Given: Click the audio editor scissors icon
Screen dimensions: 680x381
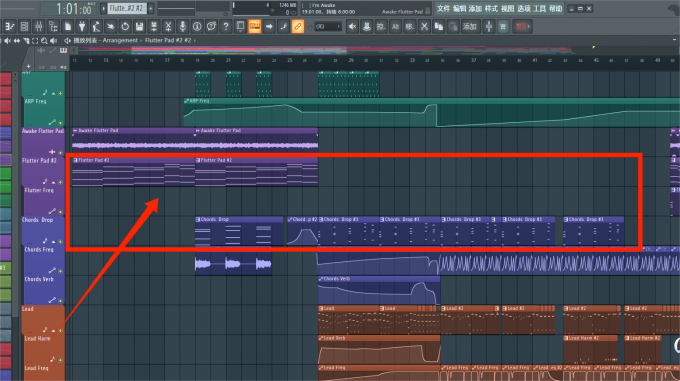Looking at the screenshot, I should click(x=168, y=26).
